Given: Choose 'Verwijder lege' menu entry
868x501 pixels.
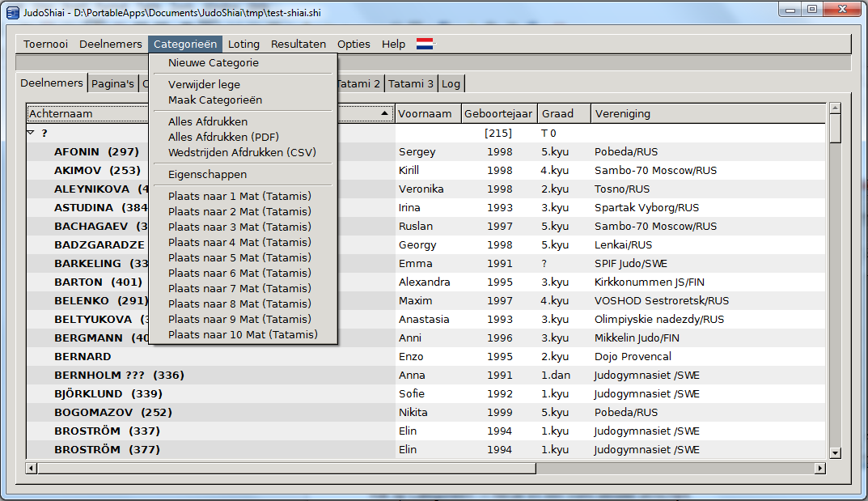Looking at the screenshot, I should click(x=204, y=84).
